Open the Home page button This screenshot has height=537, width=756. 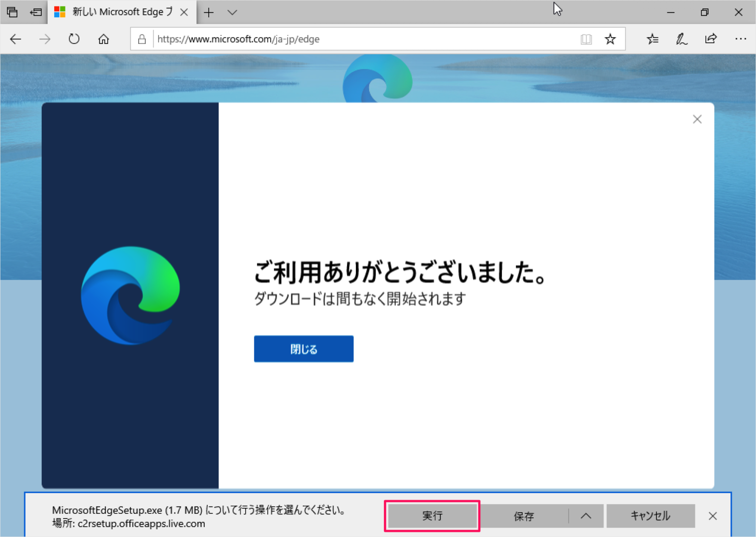[103, 39]
